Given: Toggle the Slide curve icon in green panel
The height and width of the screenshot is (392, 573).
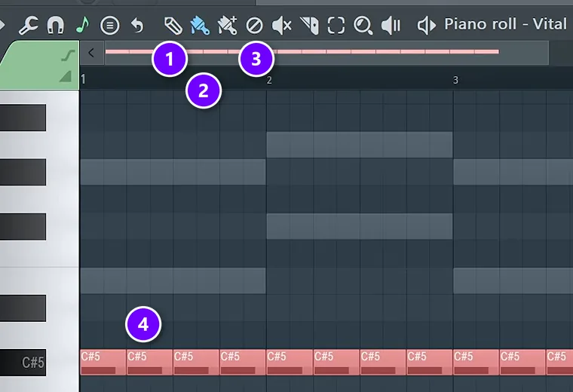Looking at the screenshot, I should pyautogui.click(x=69, y=56).
